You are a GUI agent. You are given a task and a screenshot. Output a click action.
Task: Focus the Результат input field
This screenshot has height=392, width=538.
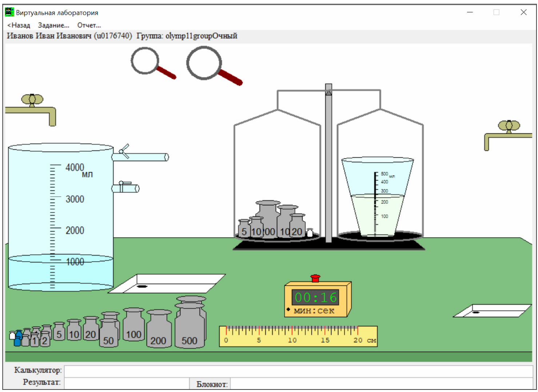126,383
